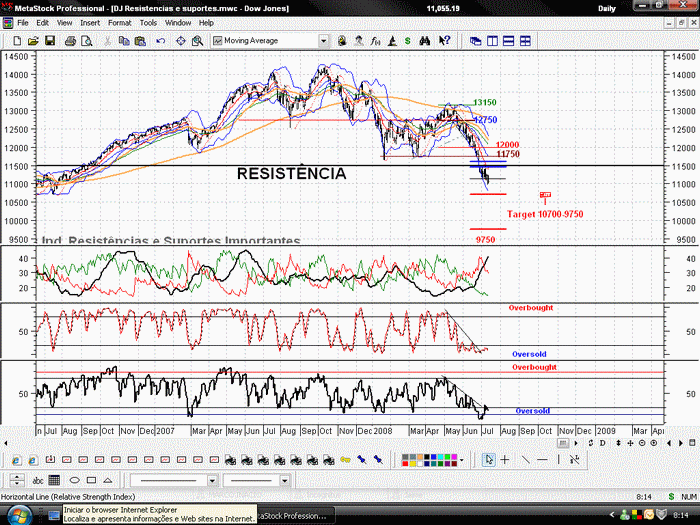Click the chart refresh arrows button
Viewport: 700px width, 525px height.
(591, 443)
